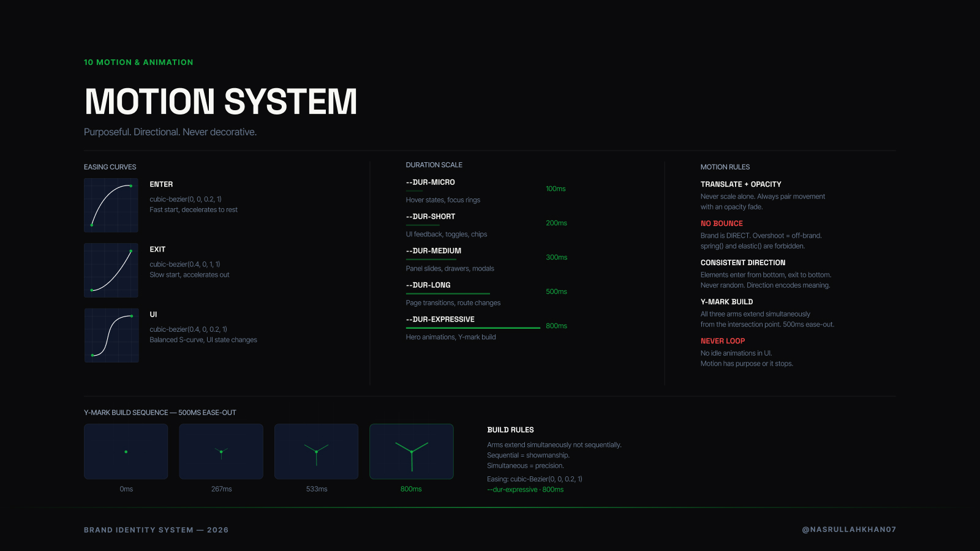Click the 'ENTER' curve label

click(161, 184)
